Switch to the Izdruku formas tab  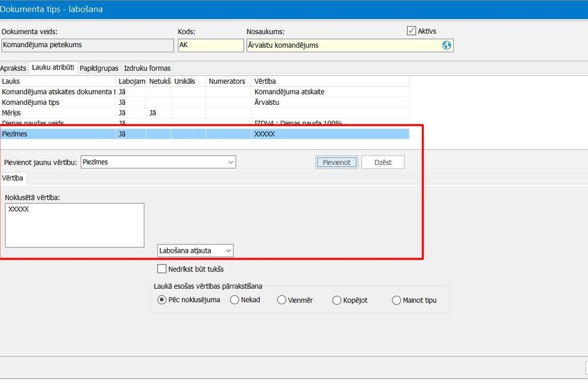pos(147,68)
